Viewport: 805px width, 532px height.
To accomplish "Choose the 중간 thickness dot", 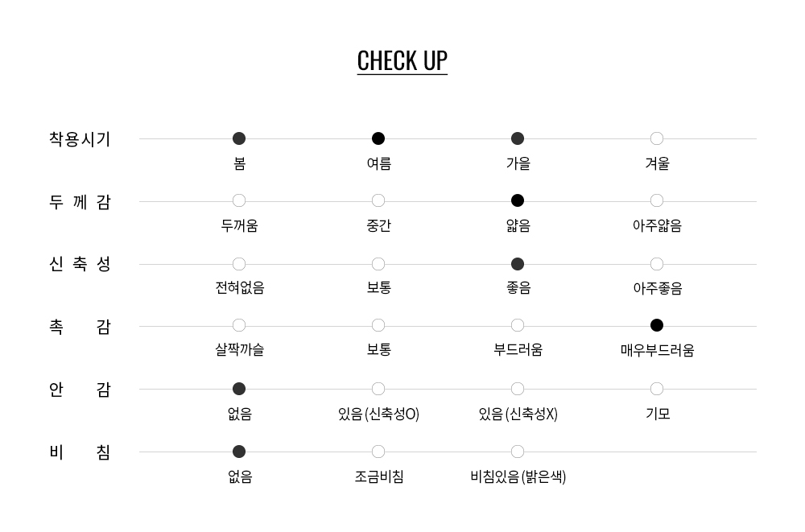I will 378,200.
